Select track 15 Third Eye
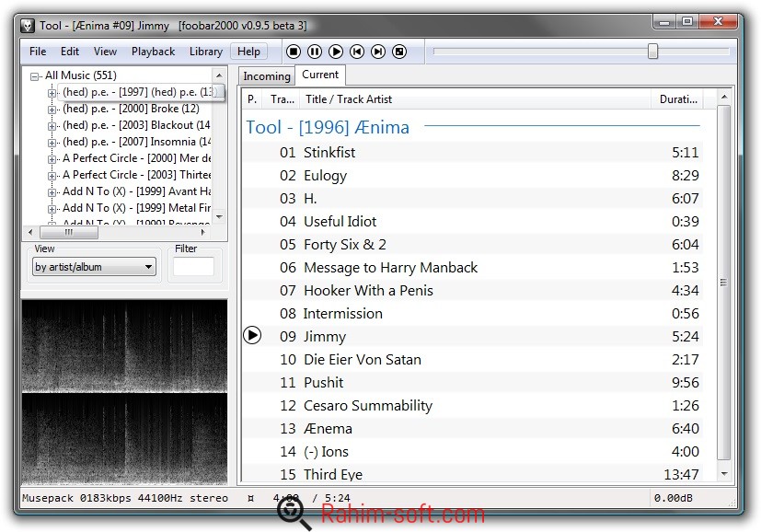761x532 pixels. (472, 474)
